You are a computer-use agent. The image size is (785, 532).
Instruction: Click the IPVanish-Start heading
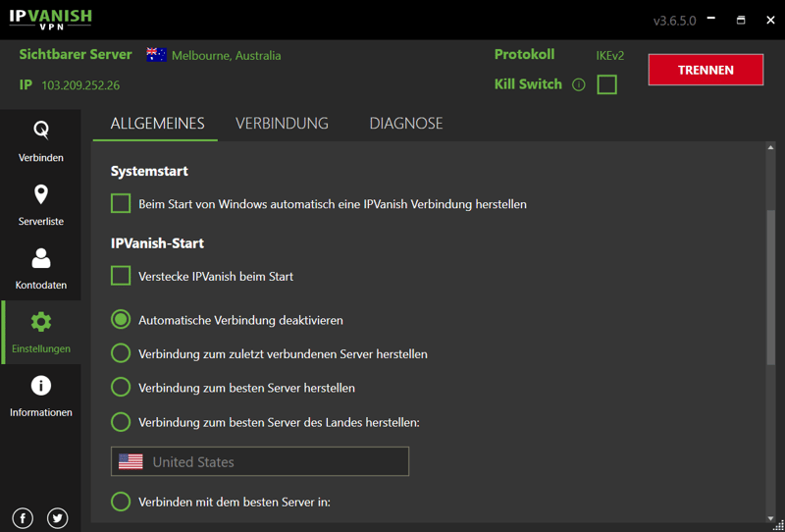pyautogui.click(x=157, y=243)
